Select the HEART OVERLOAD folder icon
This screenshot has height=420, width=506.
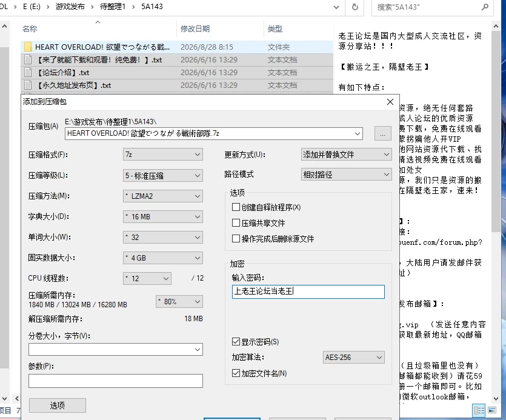tap(28, 47)
